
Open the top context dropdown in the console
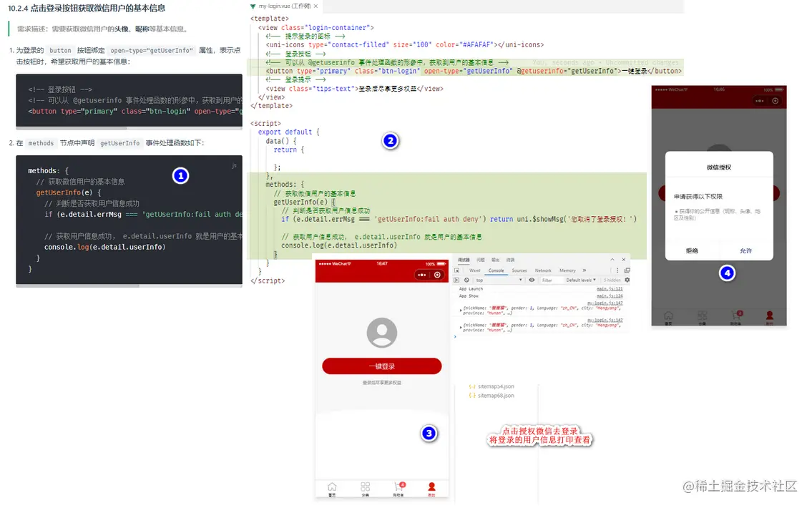point(499,280)
